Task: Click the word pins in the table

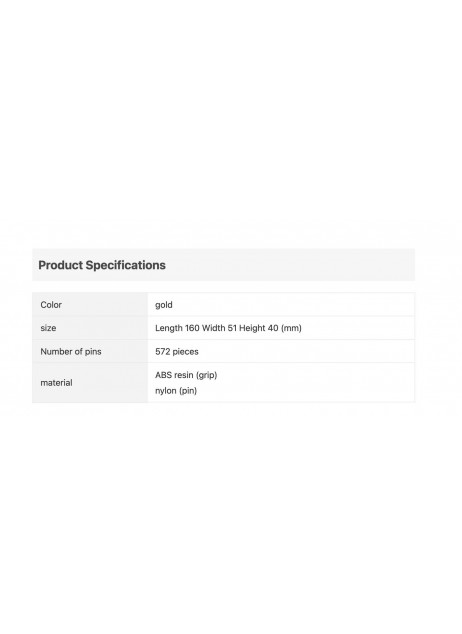Action: 93,351
